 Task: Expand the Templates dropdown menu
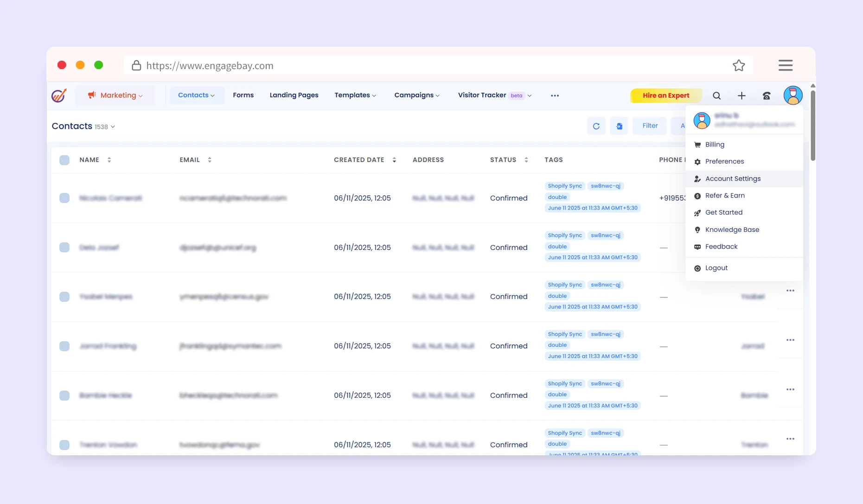[x=355, y=95]
